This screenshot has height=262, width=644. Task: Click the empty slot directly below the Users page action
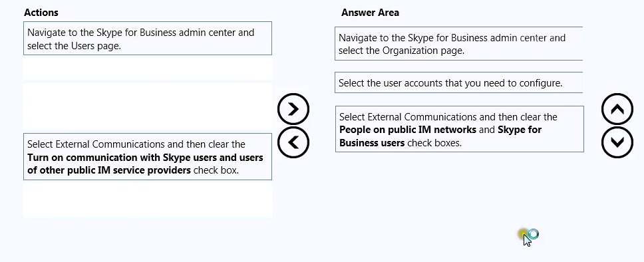tap(148, 69)
